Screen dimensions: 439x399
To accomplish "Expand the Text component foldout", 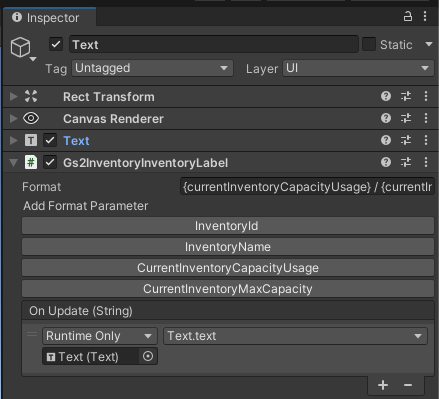I will pyautogui.click(x=13, y=140).
